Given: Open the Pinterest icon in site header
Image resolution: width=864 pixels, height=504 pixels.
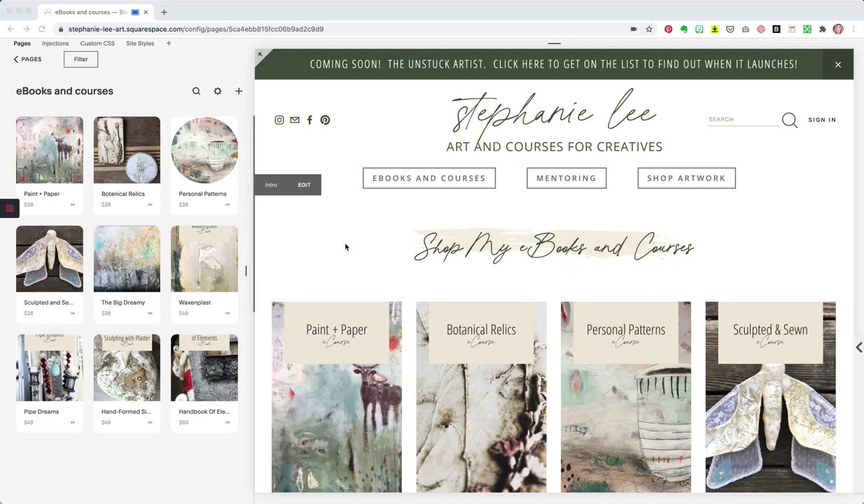Looking at the screenshot, I should pyautogui.click(x=325, y=120).
